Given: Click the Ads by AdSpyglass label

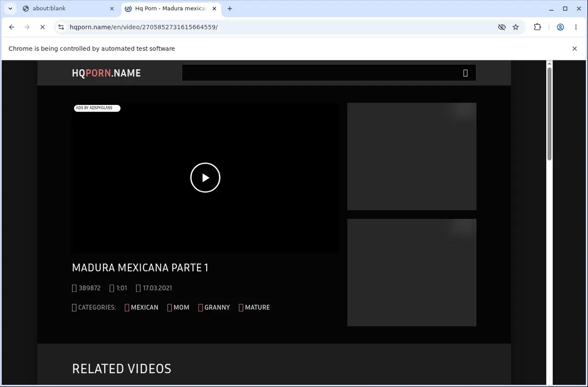Looking at the screenshot, I should tap(97, 108).
